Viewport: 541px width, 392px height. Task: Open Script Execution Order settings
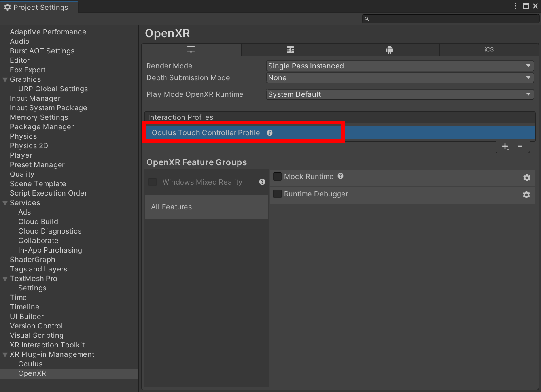[48, 193]
